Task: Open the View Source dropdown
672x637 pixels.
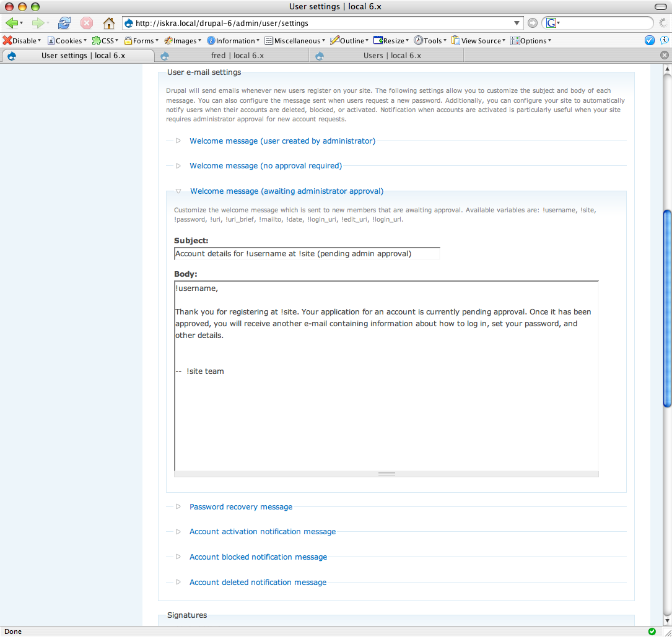Action: pyautogui.click(x=477, y=40)
